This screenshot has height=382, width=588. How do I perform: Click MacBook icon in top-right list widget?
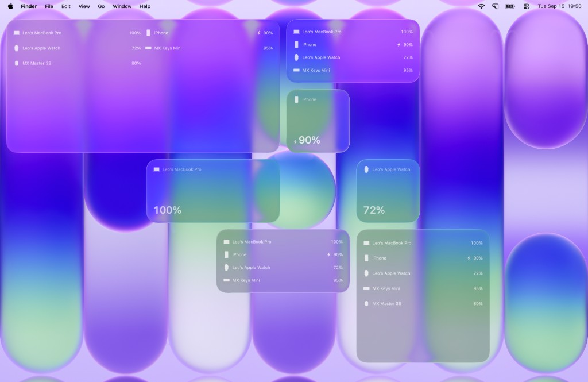(x=296, y=32)
